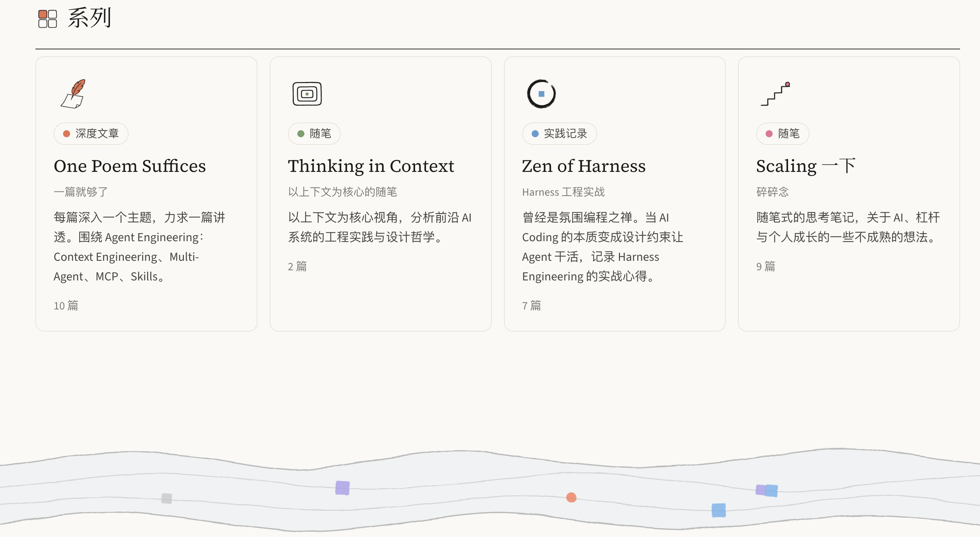Select the 深度文章 tag badge
The image size is (980, 537).
(91, 133)
